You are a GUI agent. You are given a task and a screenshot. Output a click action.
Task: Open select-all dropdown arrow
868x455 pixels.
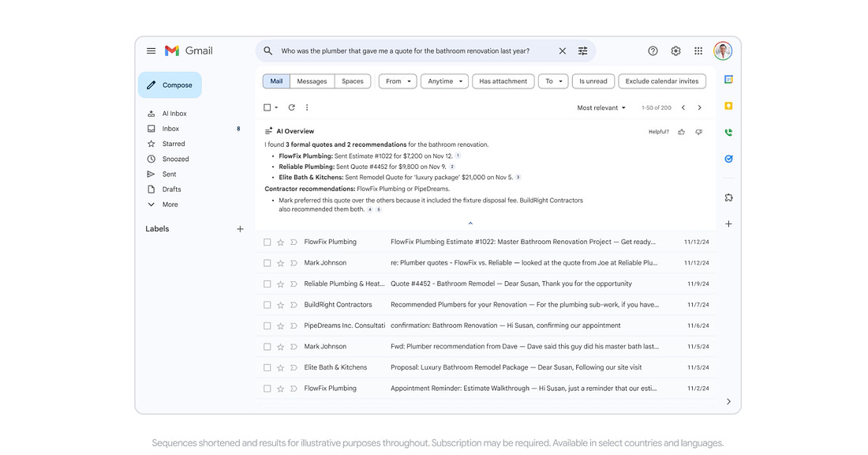276,107
